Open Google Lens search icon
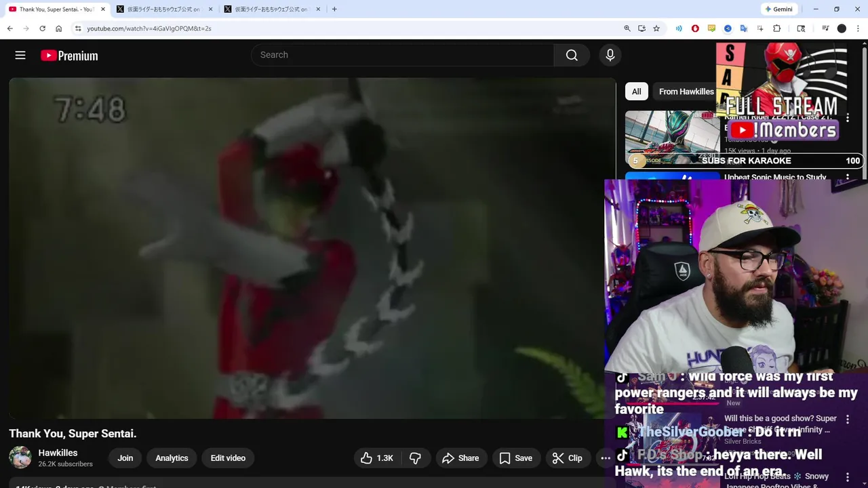Screen dimensions: 868x488 801,28
